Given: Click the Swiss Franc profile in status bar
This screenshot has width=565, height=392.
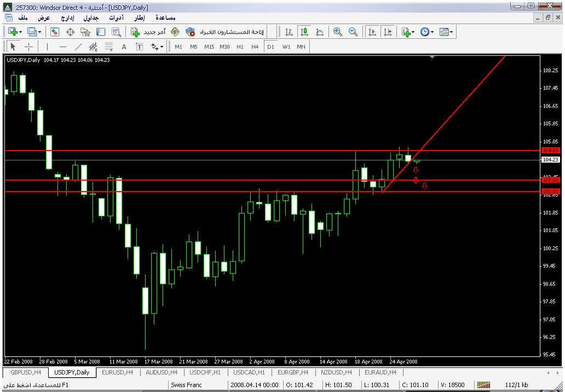Looking at the screenshot, I should tap(186, 385).
